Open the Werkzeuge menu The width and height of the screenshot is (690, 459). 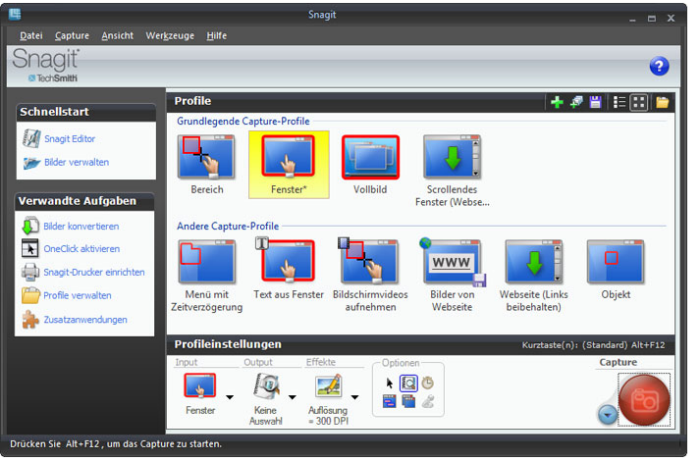pyautogui.click(x=170, y=36)
